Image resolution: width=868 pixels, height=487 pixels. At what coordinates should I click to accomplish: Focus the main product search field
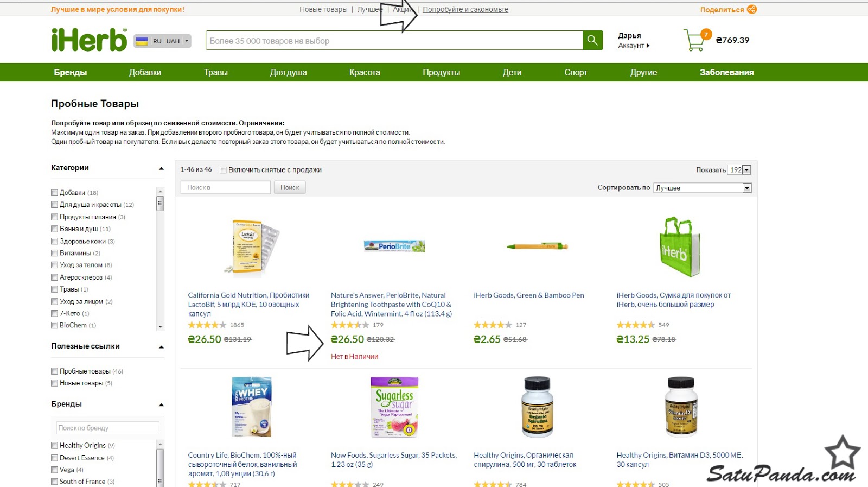tap(394, 40)
